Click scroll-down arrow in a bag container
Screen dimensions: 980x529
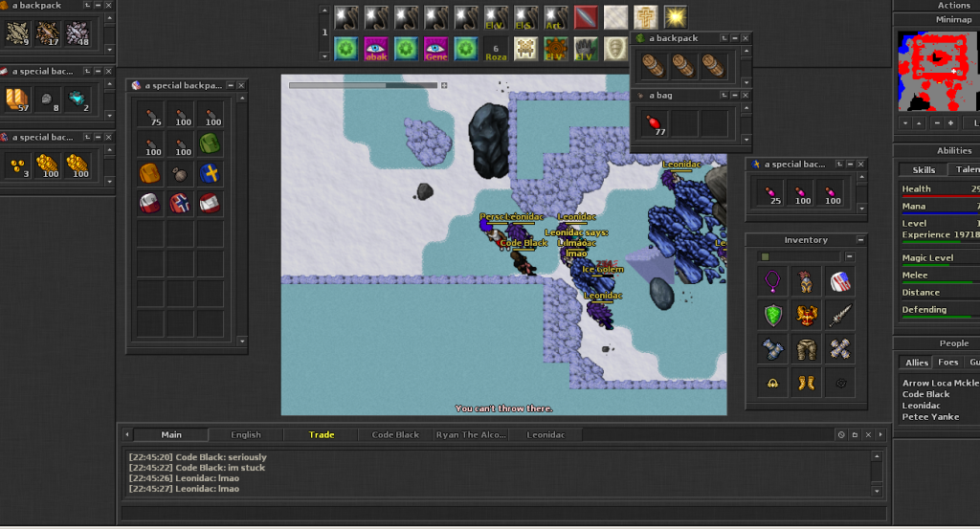click(746, 140)
